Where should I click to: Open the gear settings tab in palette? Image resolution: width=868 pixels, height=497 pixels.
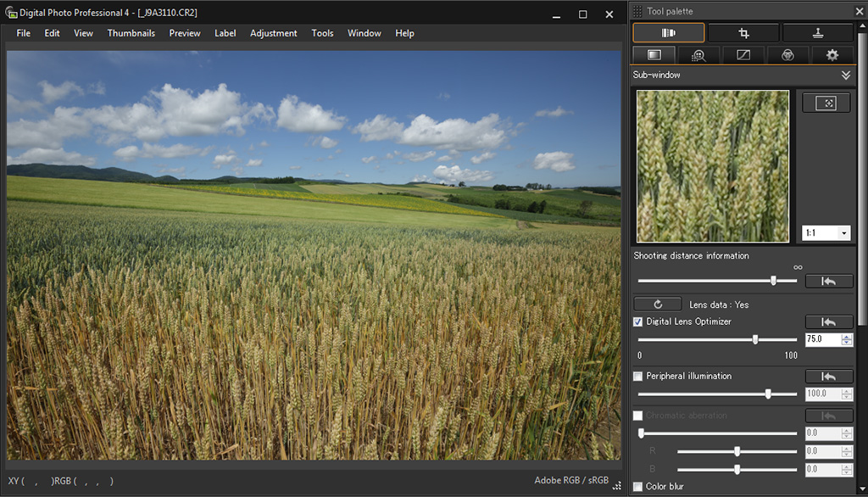click(x=832, y=55)
